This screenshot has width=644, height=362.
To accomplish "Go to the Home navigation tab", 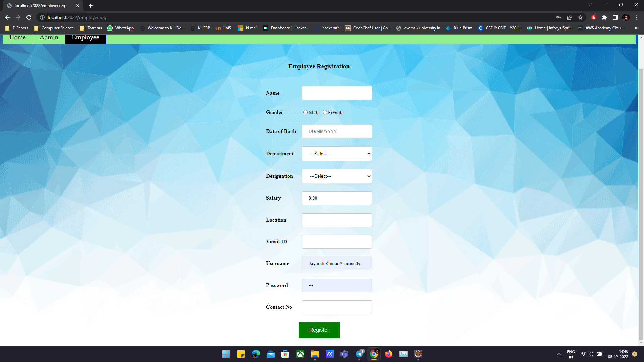I will pyautogui.click(x=17, y=38).
